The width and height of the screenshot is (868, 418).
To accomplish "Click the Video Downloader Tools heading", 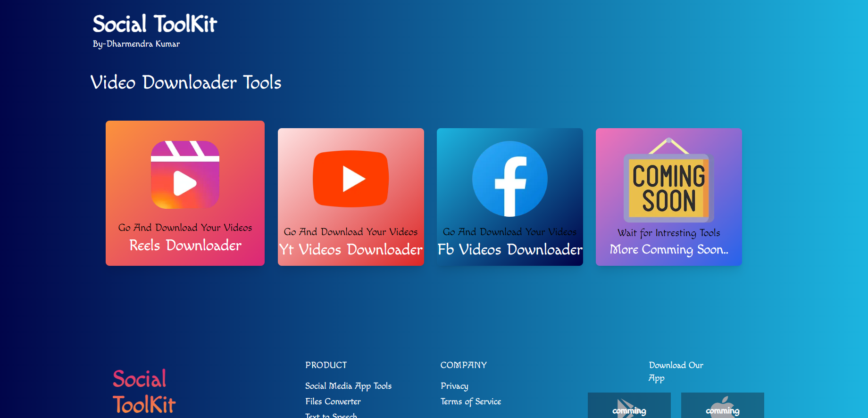I will 186,82.
